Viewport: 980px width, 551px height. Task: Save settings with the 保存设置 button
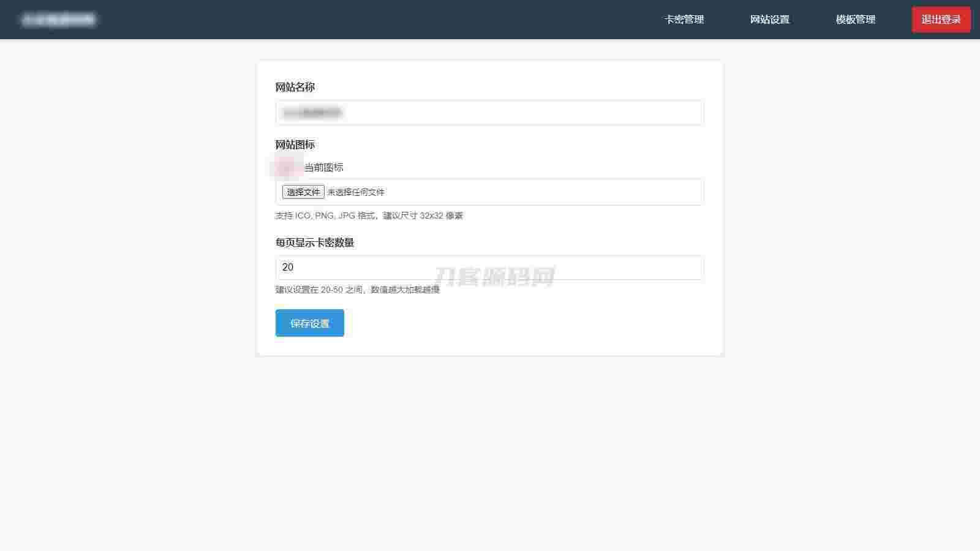point(310,323)
